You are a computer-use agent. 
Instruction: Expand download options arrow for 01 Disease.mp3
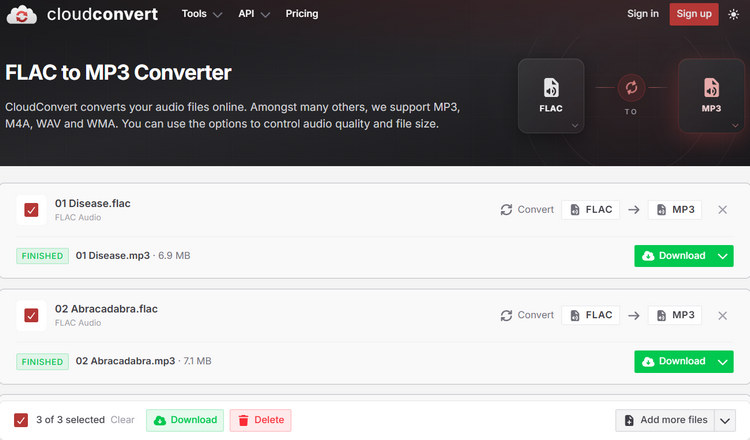click(723, 256)
